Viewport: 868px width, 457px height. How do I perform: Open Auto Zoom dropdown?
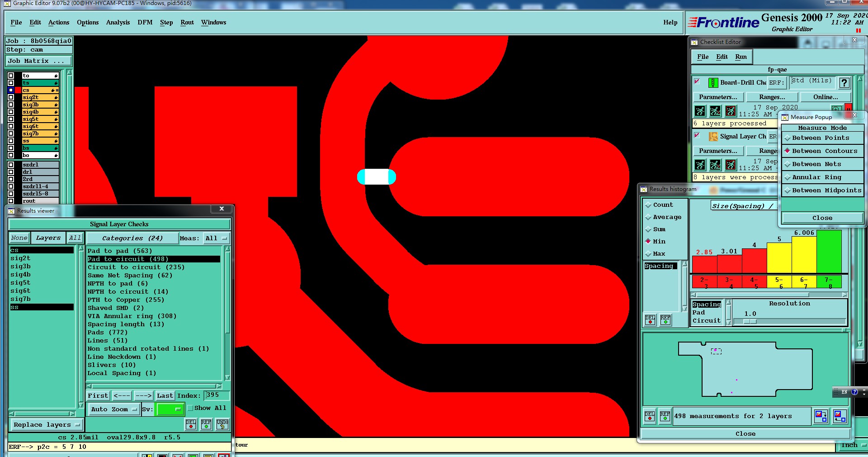coord(113,409)
